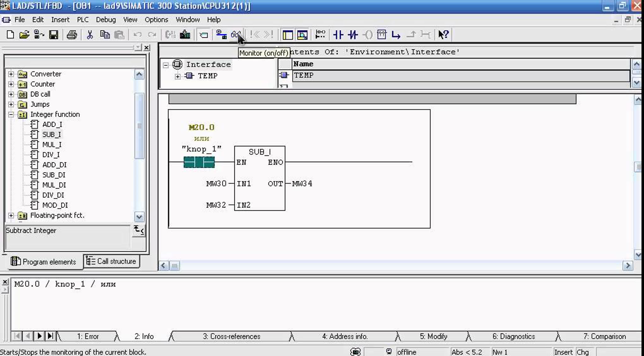Open the 5: Modify tab

pyautogui.click(x=433, y=337)
